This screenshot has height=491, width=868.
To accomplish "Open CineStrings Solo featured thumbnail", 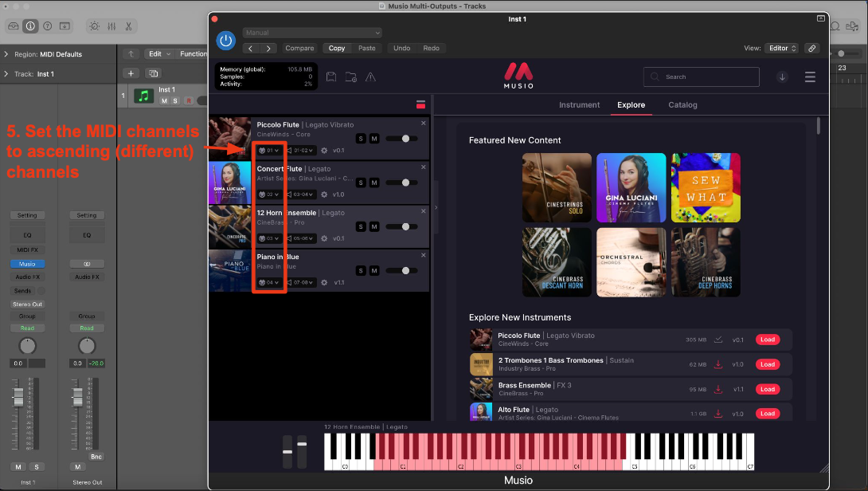I will pyautogui.click(x=557, y=188).
